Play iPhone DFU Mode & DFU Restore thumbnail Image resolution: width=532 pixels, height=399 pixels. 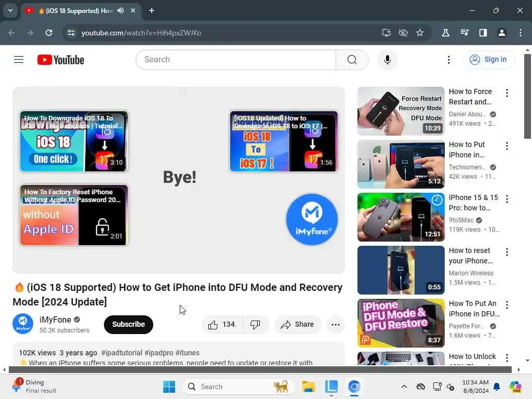[401, 323]
